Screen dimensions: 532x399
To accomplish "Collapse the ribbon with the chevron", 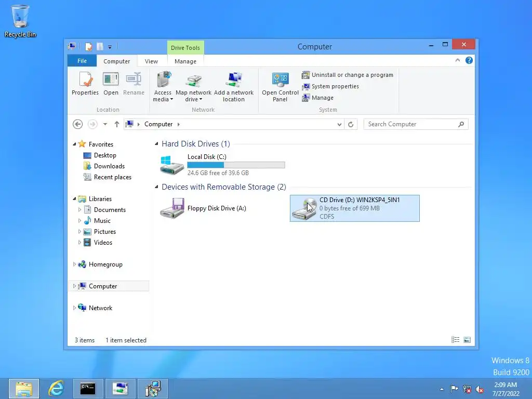I will click(457, 60).
